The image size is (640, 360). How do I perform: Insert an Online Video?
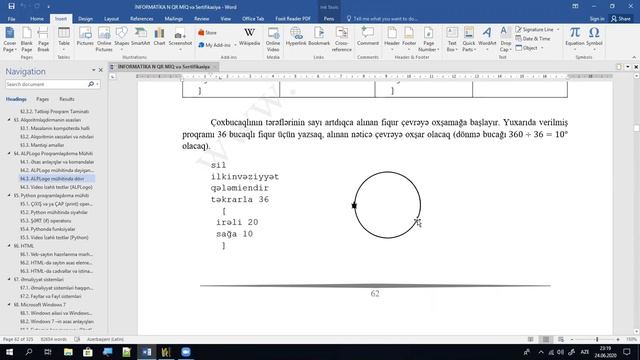click(x=273, y=40)
